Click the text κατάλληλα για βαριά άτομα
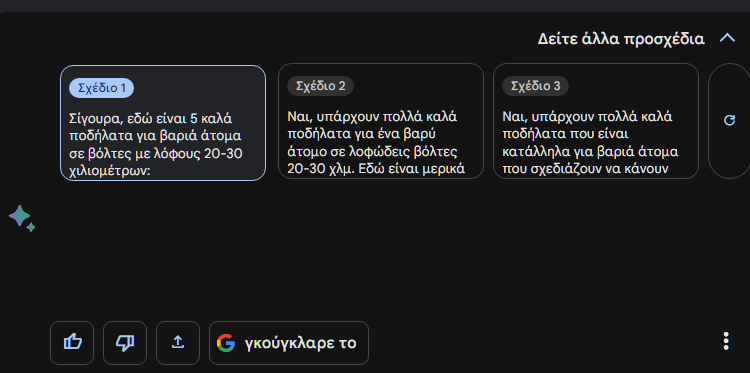Viewport: 750px width, 373px height. (x=591, y=152)
